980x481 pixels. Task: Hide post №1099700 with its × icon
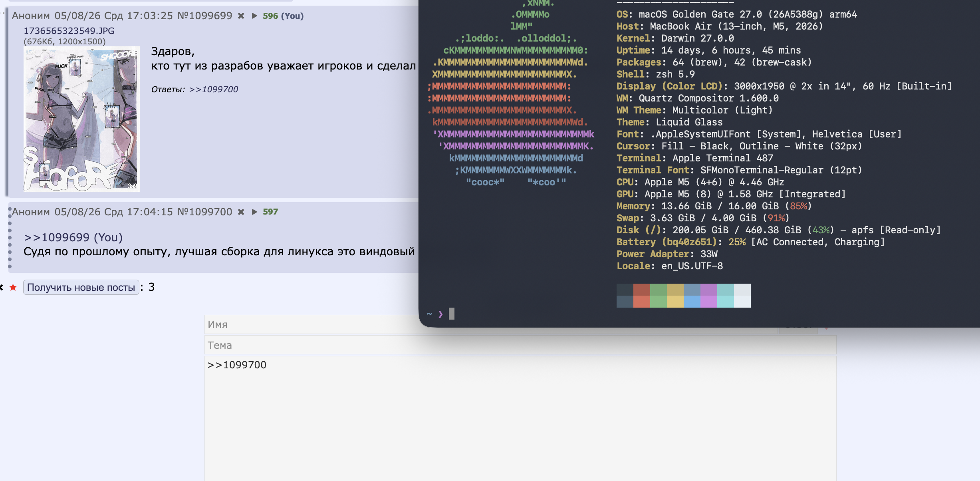[x=241, y=212]
